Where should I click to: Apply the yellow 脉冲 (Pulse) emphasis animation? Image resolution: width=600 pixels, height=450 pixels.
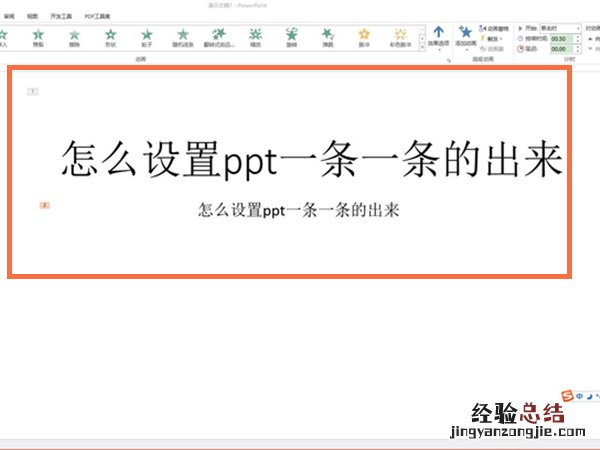pyautogui.click(x=364, y=38)
